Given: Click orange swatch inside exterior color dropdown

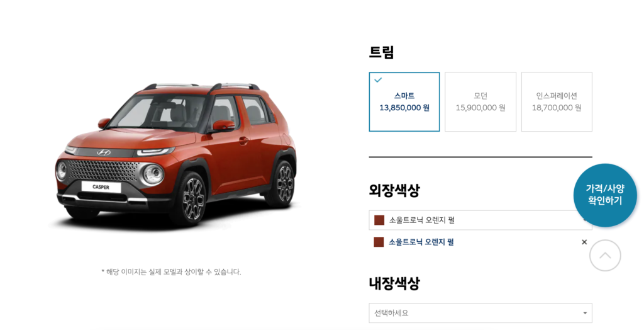Looking at the screenshot, I should pyautogui.click(x=379, y=220).
